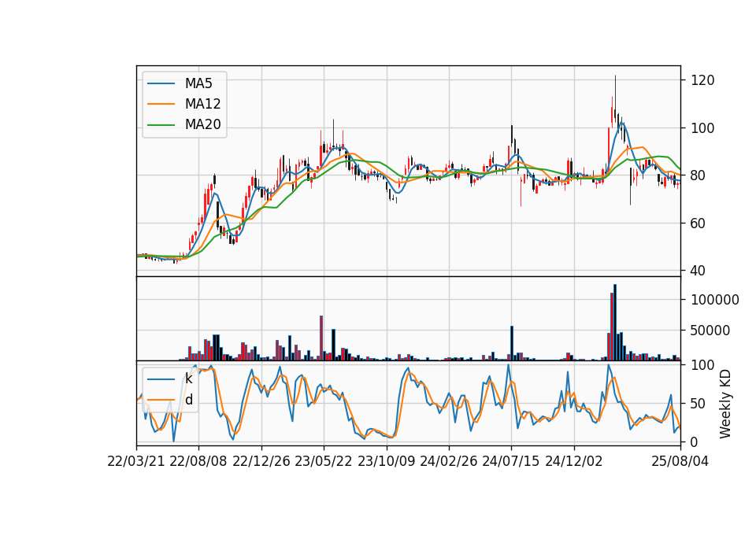This screenshot has height=543, width=756.
Task: Click the 23/10/09 date label
Action: [386, 461]
